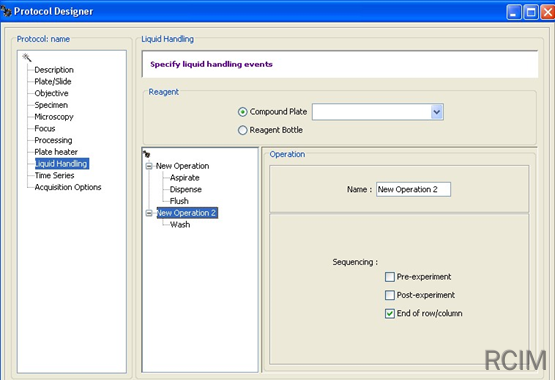This screenshot has height=380, width=555.
Task: Select the Liquid Handling tree item
Action: (x=62, y=163)
